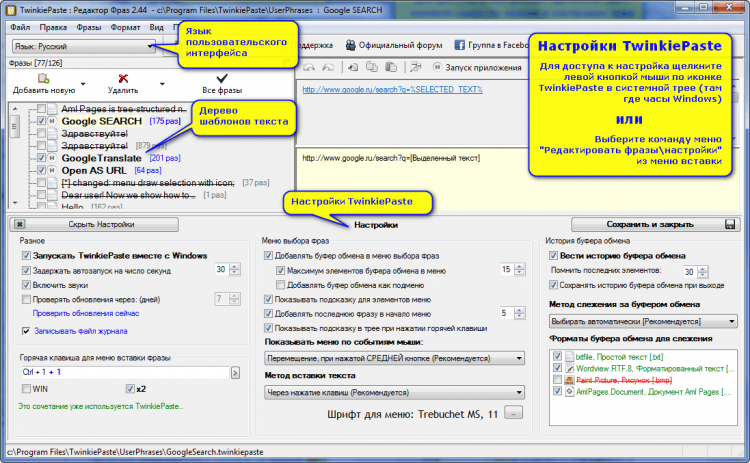Click the Wordview.RTF format icon
The height and width of the screenshot is (463, 750).
coord(569,368)
